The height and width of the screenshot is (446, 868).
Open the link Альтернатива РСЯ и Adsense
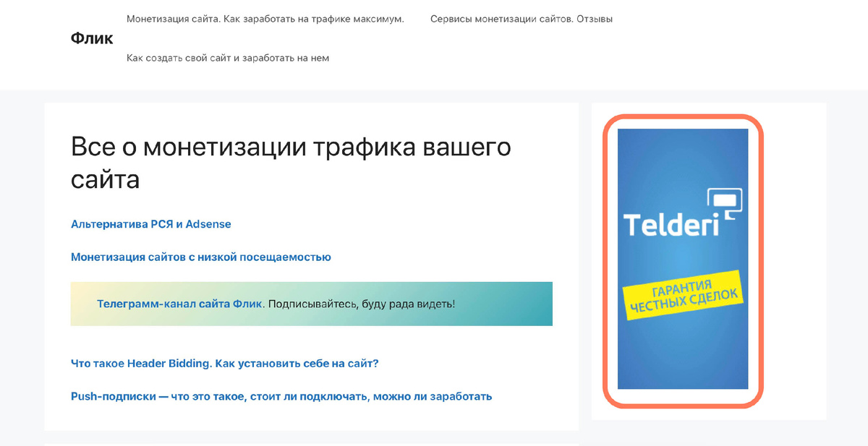coord(151,224)
